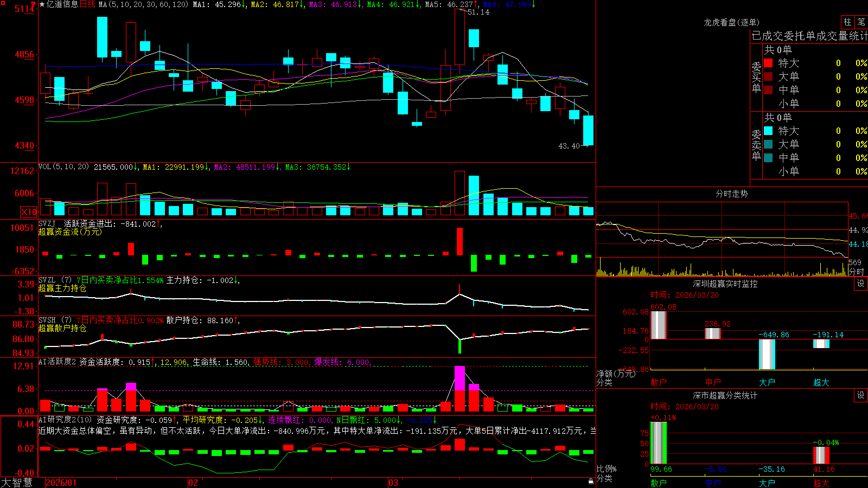Click the -191.14 超大 bar in 实时监控
The width and height of the screenshot is (868, 488).
point(821,344)
